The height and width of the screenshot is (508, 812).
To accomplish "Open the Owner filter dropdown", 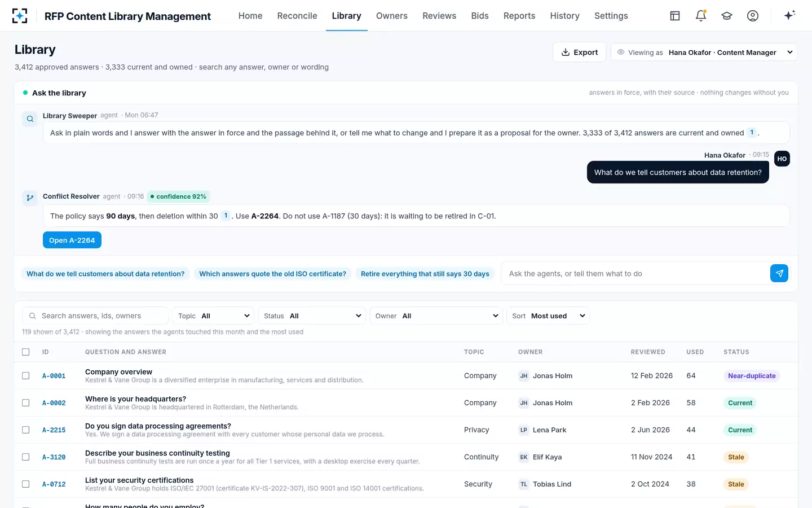I will (436, 316).
